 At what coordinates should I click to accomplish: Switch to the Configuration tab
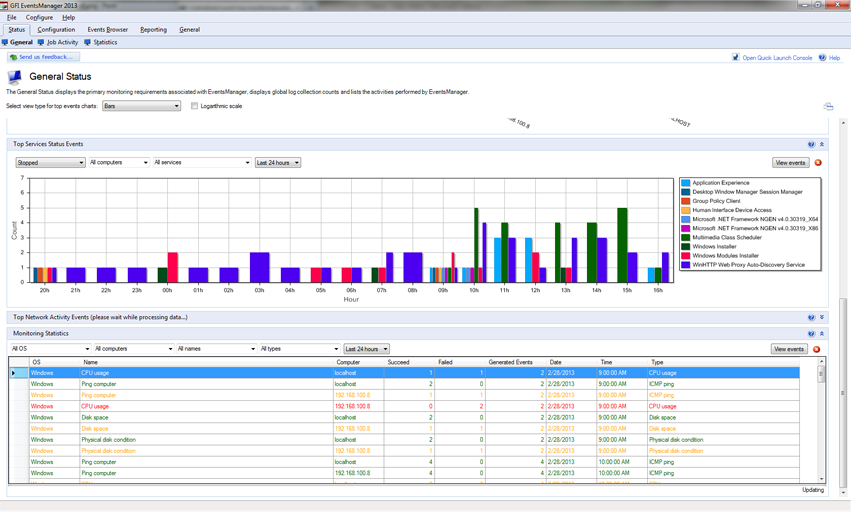[x=56, y=30]
